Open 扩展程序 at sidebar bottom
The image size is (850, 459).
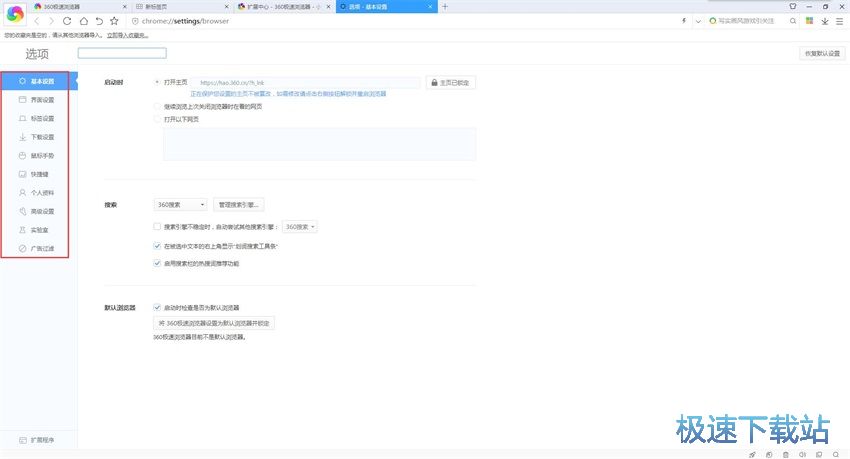click(x=38, y=440)
